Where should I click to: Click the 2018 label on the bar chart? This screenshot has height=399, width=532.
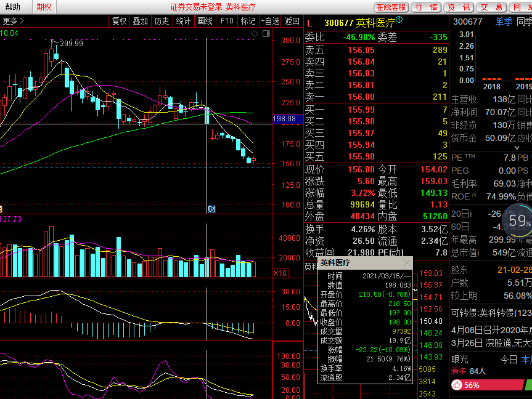492,87
